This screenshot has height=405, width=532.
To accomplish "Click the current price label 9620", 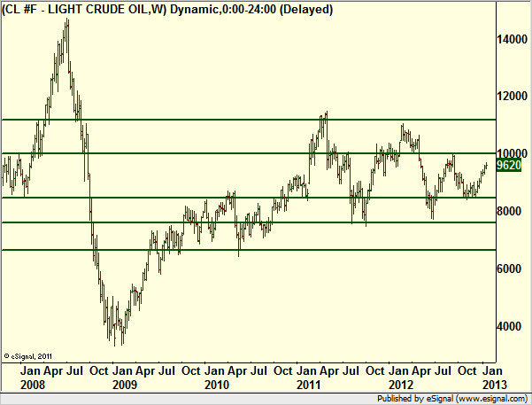I will pyautogui.click(x=509, y=166).
